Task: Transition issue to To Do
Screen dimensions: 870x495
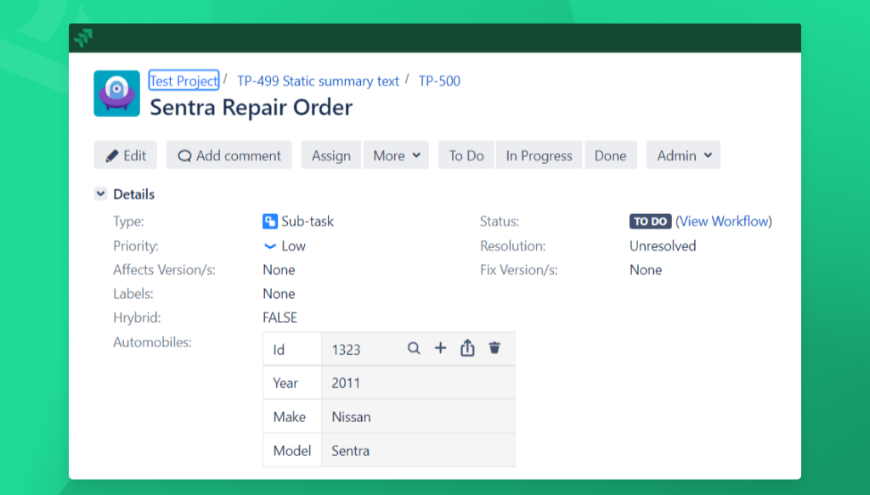Action: [466, 155]
